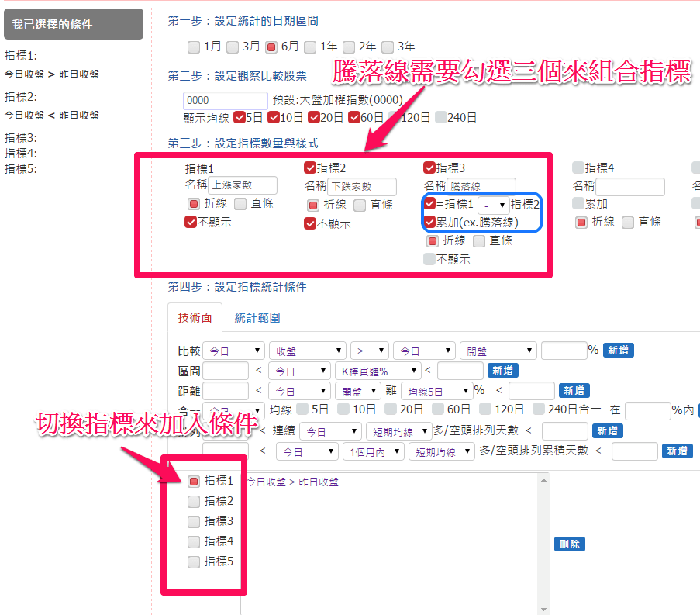Uncheck the 60日 moving average display
The height and width of the screenshot is (615, 700).
(x=354, y=117)
